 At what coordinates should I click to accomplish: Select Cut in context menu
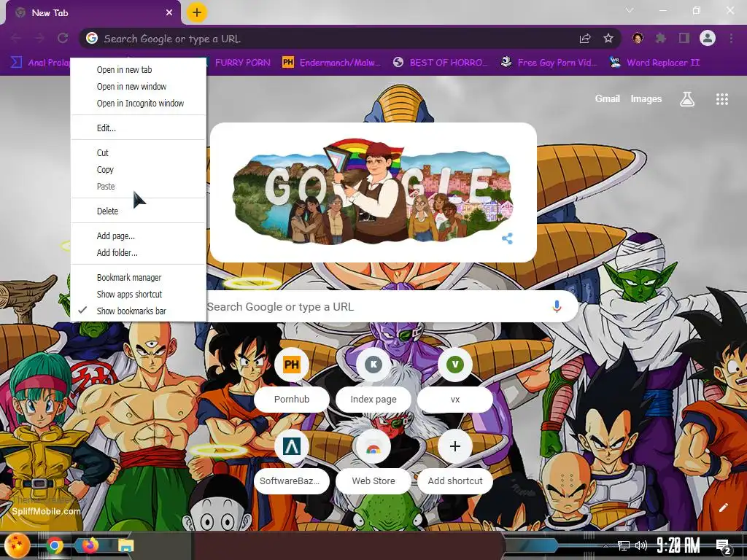138,153
